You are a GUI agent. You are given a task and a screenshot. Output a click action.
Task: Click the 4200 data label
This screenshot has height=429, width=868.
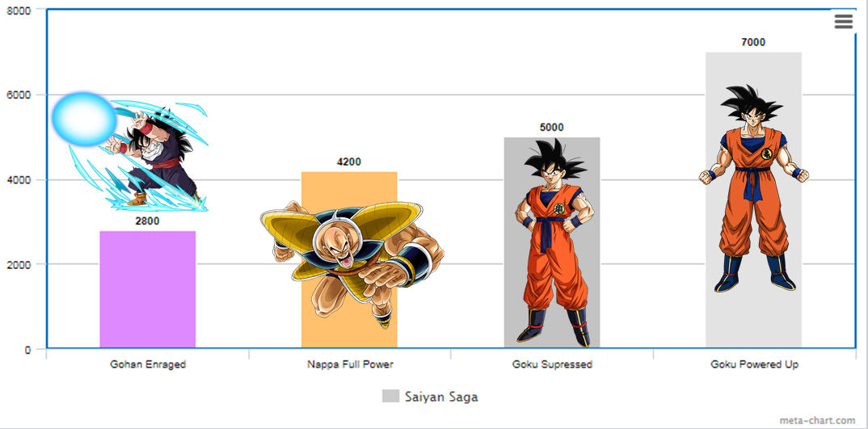[x=349, y=162]
